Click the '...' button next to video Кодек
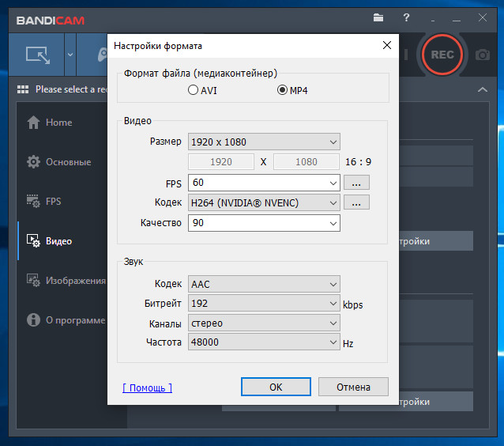 (356, 202)
